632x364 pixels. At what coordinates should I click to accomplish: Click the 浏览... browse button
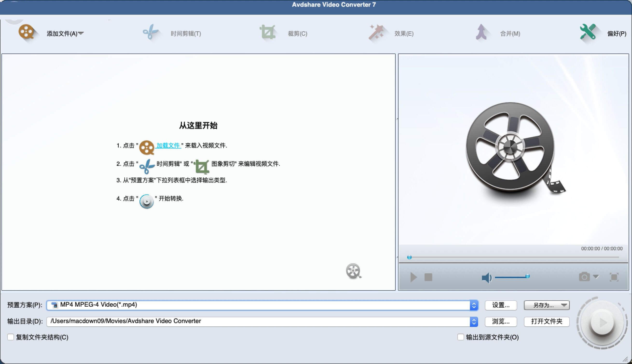click(x=501, y=322)
